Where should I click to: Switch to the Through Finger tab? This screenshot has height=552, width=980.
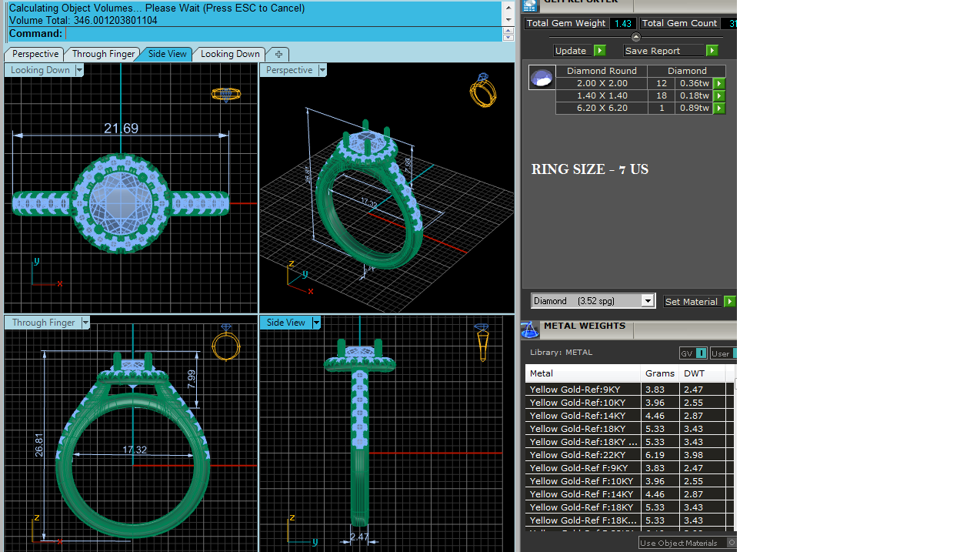click(103, 54)
